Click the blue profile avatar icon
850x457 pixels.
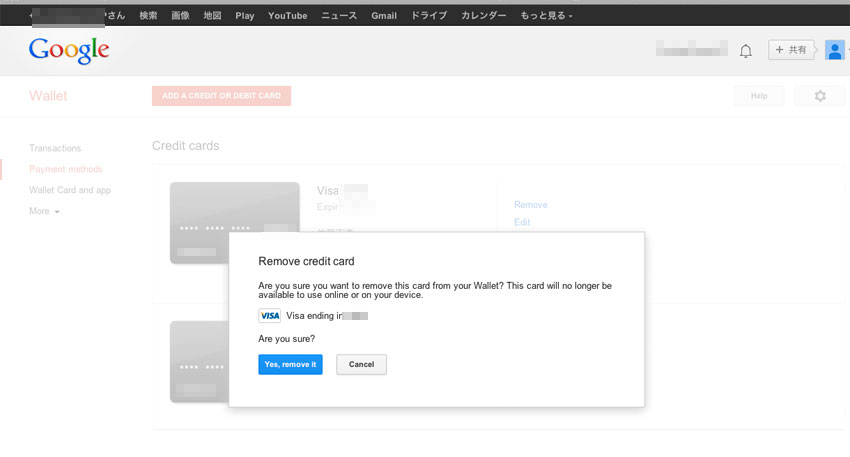point(835,50)
